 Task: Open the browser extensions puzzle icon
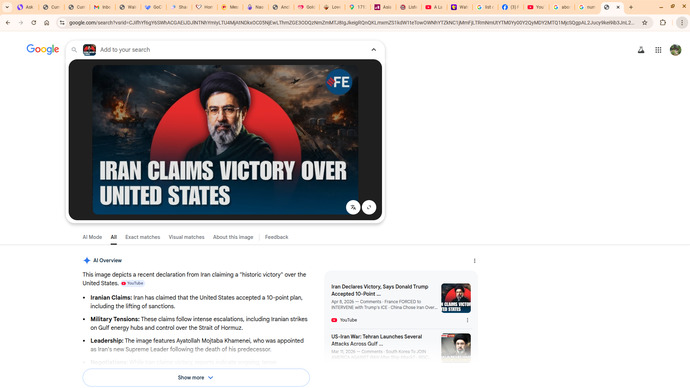(663, 22)
